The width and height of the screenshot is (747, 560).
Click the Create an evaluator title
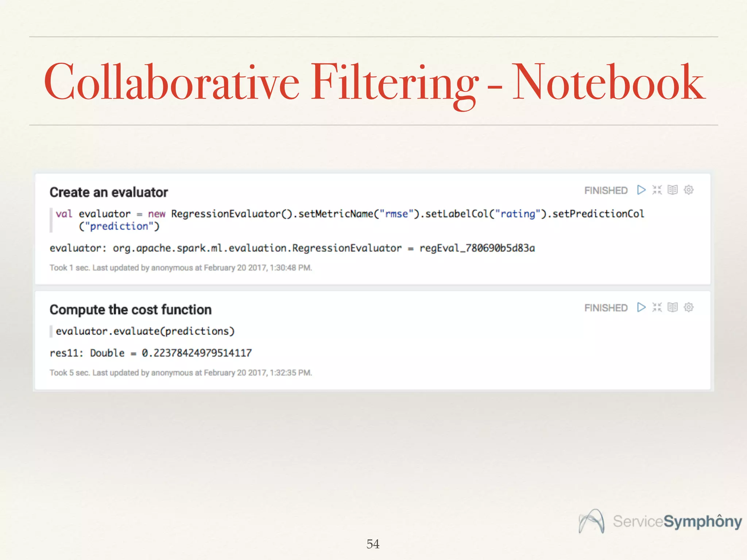click(x=109, y=192)
